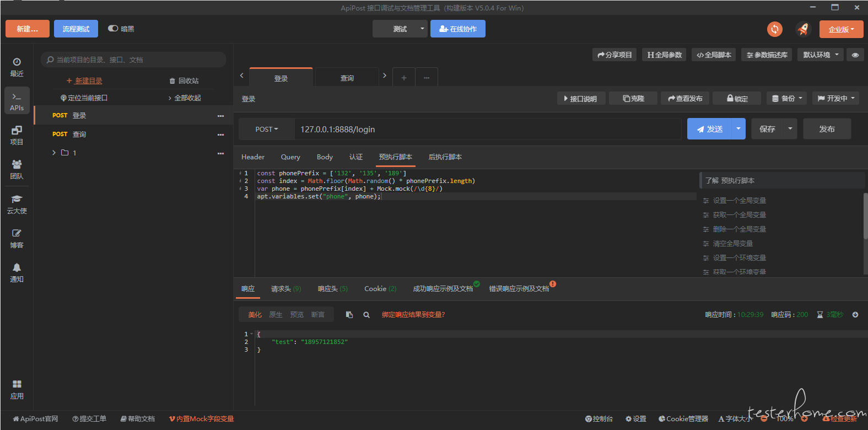Click the orange sync refresh icon
The image size is (868, 430).
(775, 29)
